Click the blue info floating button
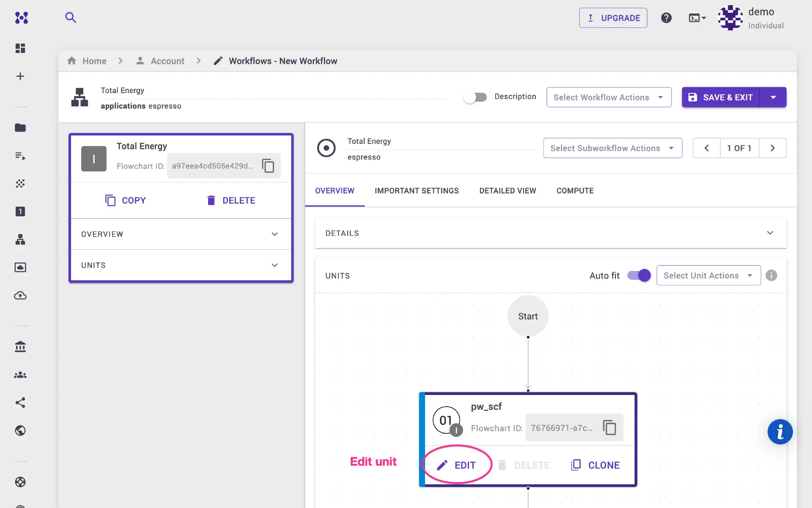The height and width of the screenshot is (508, 812). [x=780, y=432]
